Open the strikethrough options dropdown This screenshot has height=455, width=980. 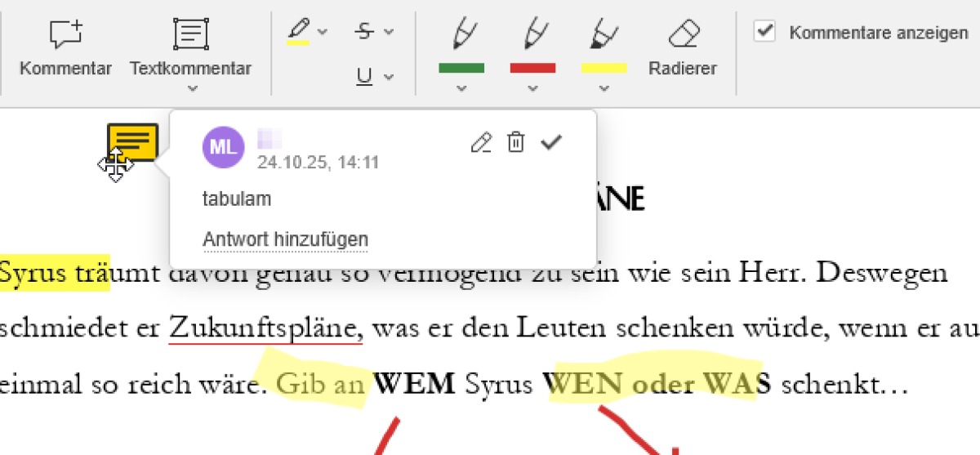[389, 32]
